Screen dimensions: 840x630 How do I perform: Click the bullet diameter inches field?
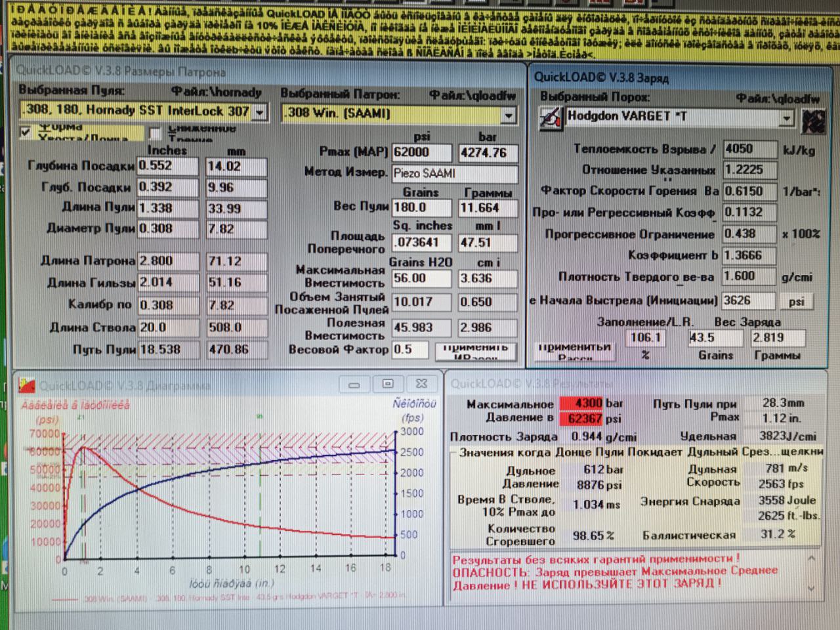tap(167, 229)
